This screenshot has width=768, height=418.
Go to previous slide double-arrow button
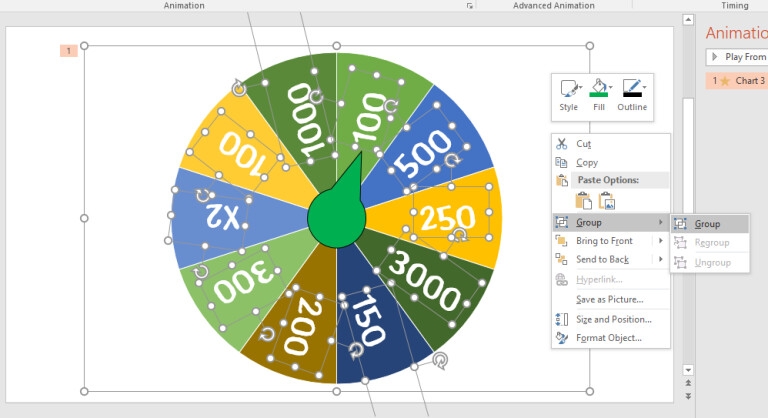tap(688, 383)
